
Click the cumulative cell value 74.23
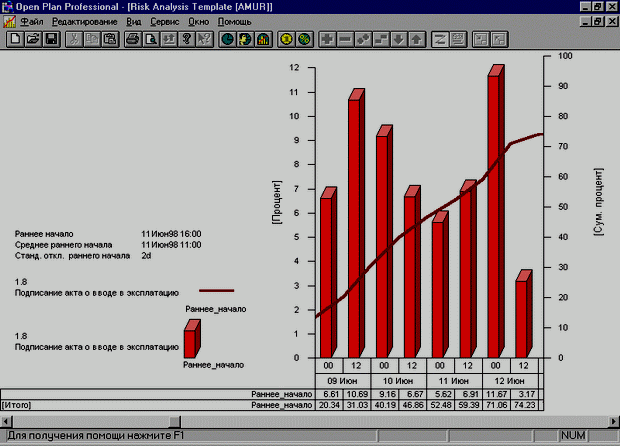524,405
